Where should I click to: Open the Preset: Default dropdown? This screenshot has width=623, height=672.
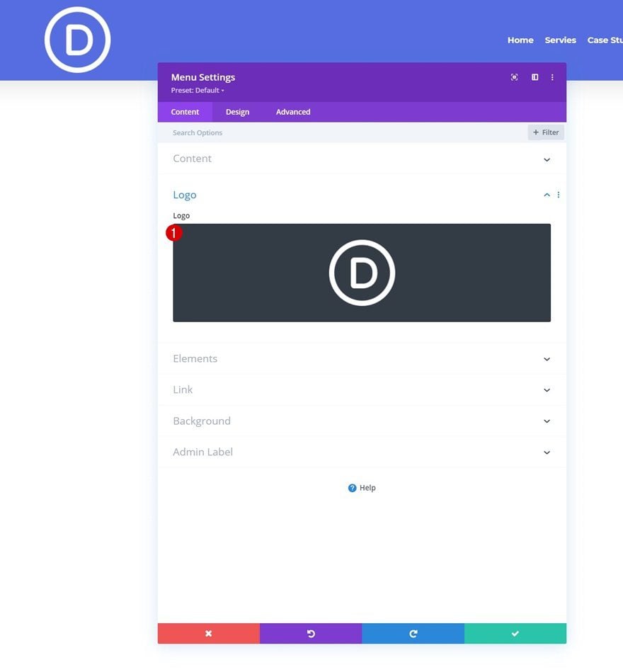(198, 91)
